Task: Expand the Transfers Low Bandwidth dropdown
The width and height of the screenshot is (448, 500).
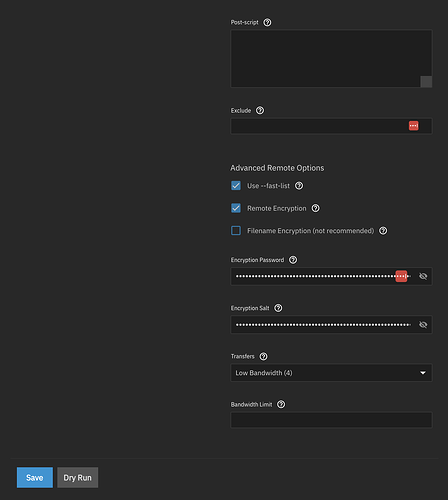Action: click(331, 373)
